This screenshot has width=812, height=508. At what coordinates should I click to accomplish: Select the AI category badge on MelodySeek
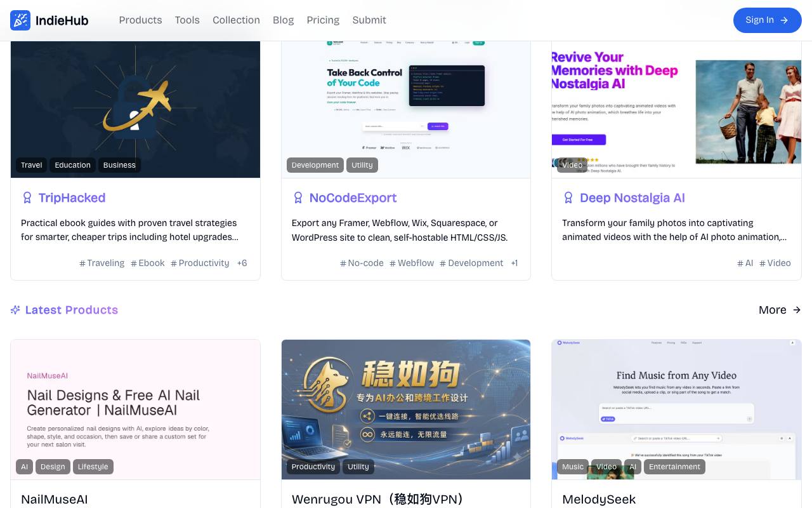click(632, 467)
